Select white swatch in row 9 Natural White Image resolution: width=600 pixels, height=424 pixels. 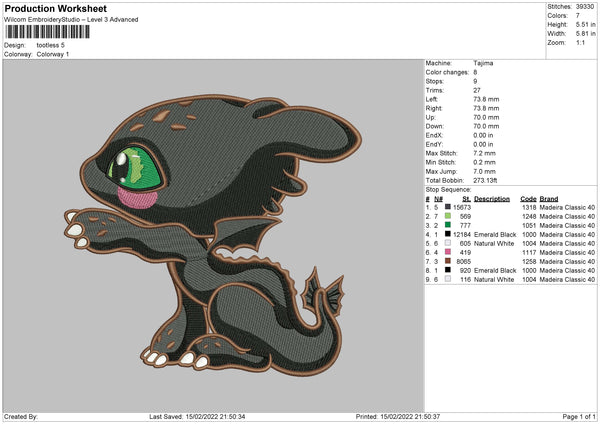[448, 279]
